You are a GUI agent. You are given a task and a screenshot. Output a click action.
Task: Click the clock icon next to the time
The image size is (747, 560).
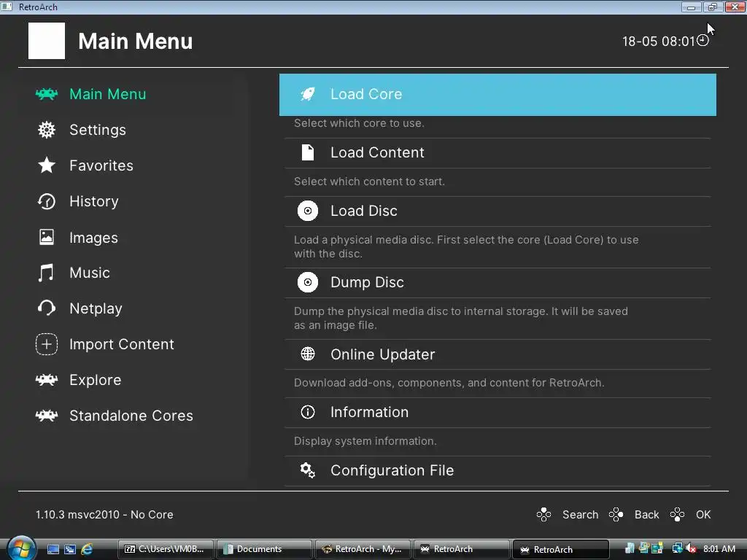tap(703, 41)
